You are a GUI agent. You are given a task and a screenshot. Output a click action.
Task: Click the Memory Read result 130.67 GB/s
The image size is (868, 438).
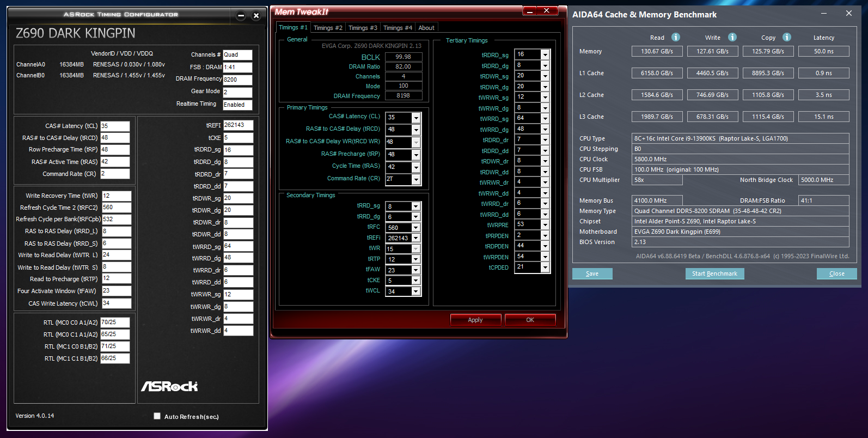tap(657, 51)
